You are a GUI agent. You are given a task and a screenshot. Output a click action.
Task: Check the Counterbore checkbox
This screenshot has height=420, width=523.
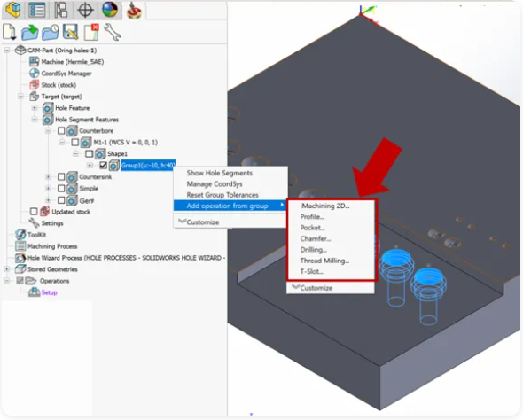coord(61,130)
